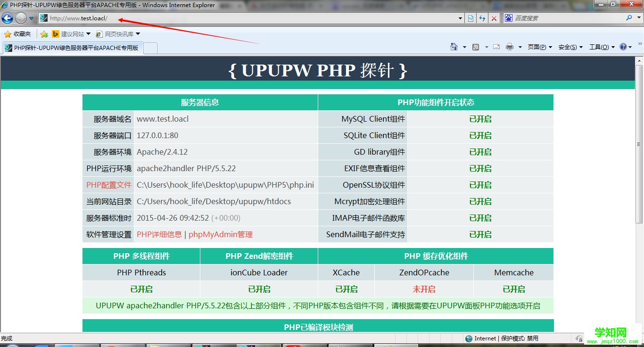Click the { UPUPW PHP 探针 } page title
Screen dimensions: 644x347
coord(318,70)
